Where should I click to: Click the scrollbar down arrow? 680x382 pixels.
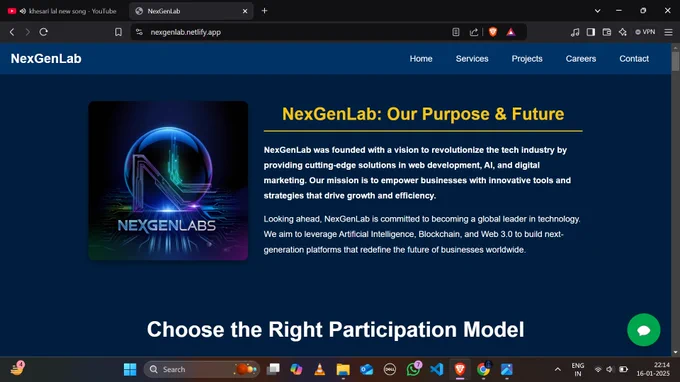[675, 352]
